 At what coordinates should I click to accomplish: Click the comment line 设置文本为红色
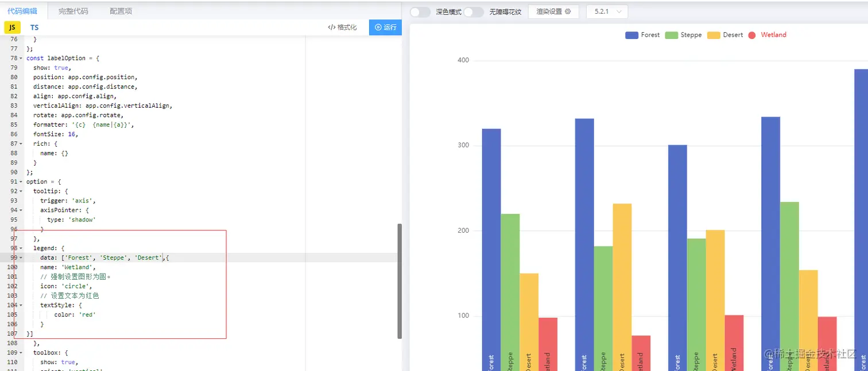click(69, 296)
